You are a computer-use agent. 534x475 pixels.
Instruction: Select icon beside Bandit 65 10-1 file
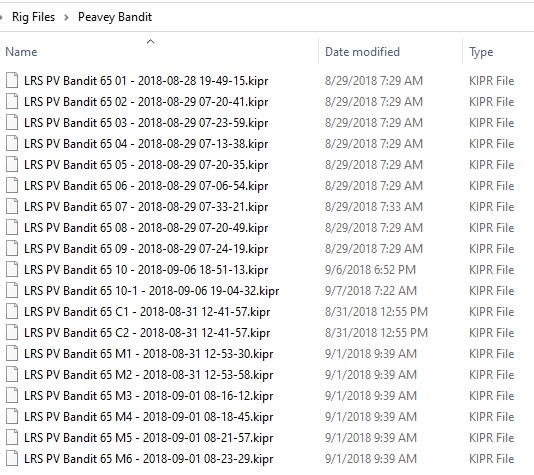(x=12, y=291)
